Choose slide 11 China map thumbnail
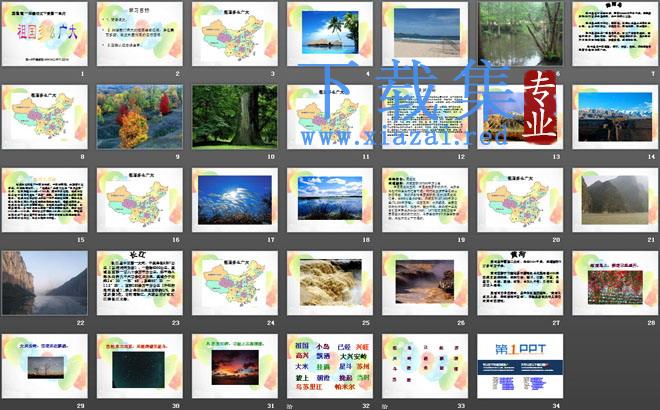The width and height of the screenshot is (660, 410). pos(330,117)
